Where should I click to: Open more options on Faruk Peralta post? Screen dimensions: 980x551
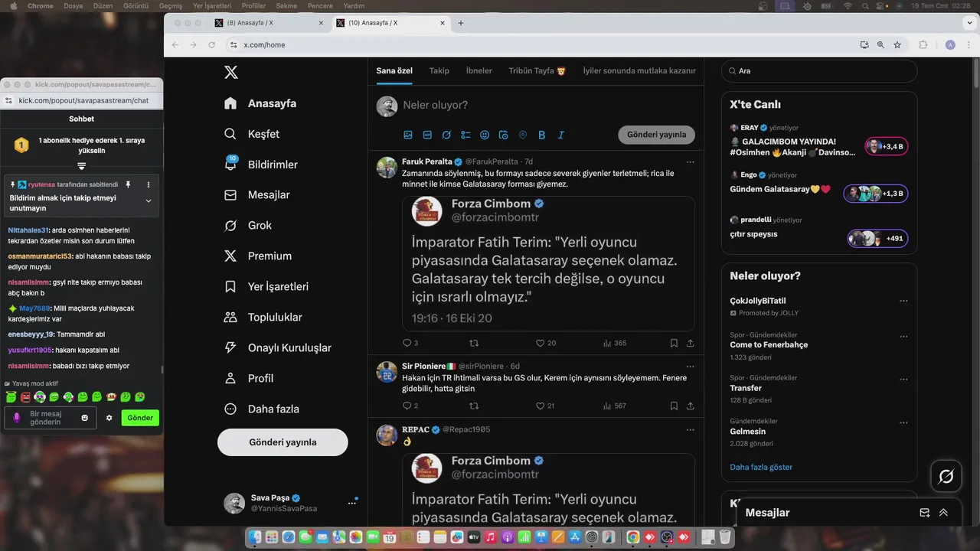point(691,162)
